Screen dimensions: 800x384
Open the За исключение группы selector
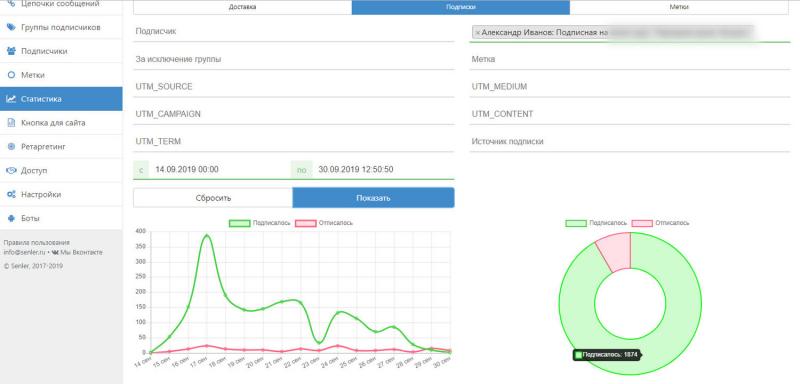click(x=293, y=59)
